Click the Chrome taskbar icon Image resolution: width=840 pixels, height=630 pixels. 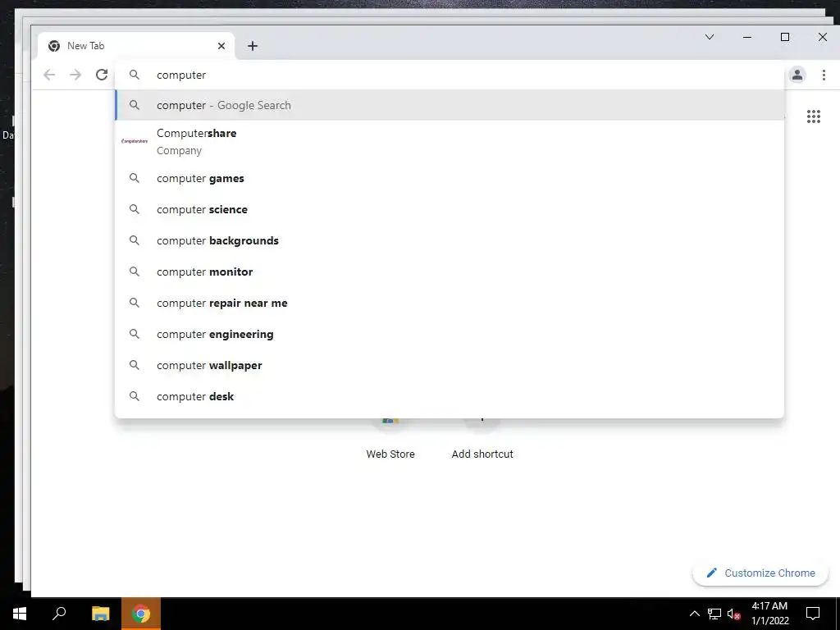pos(141,614)
